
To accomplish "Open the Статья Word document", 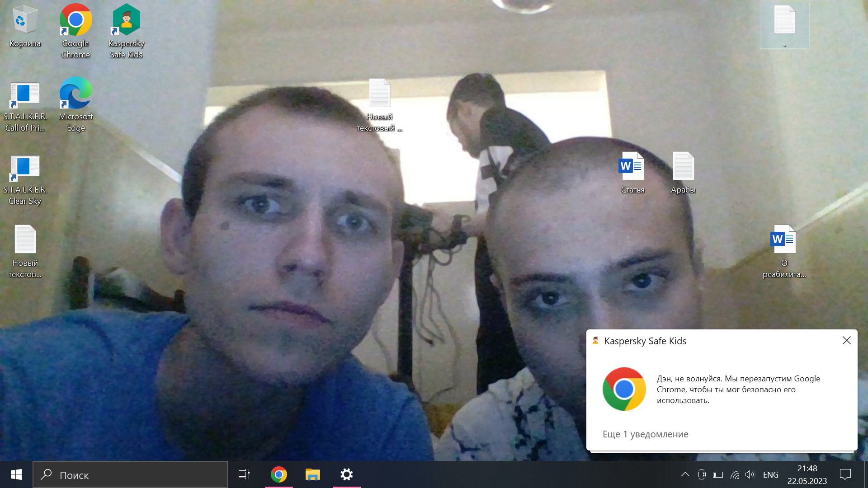I will [x=632, y=167].
